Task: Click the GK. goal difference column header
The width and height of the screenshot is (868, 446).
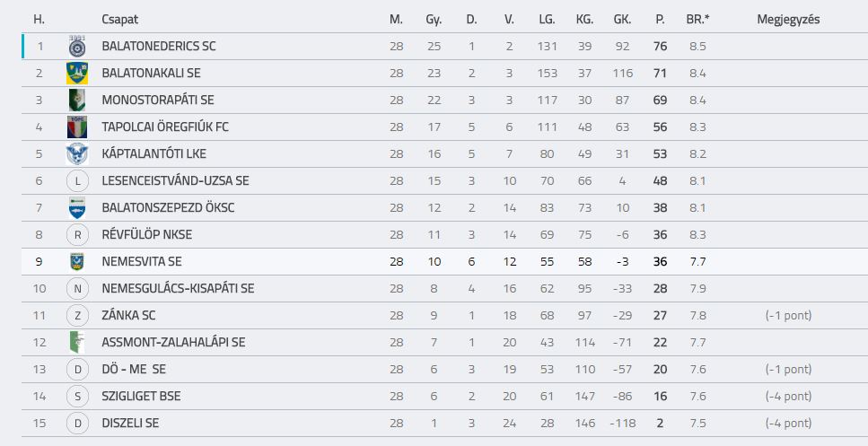Action: pyautogui.click(x=622, y=20)
